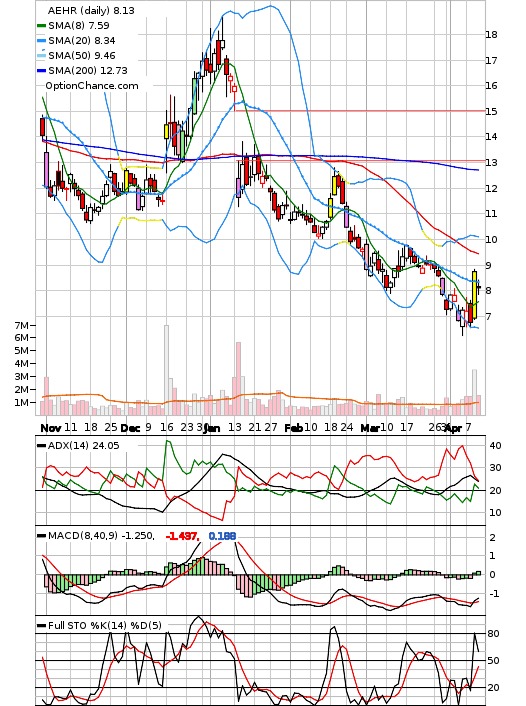Click the 16 price axis label
This screenshot has height=706, width=526.
click(x=491, y=86)
